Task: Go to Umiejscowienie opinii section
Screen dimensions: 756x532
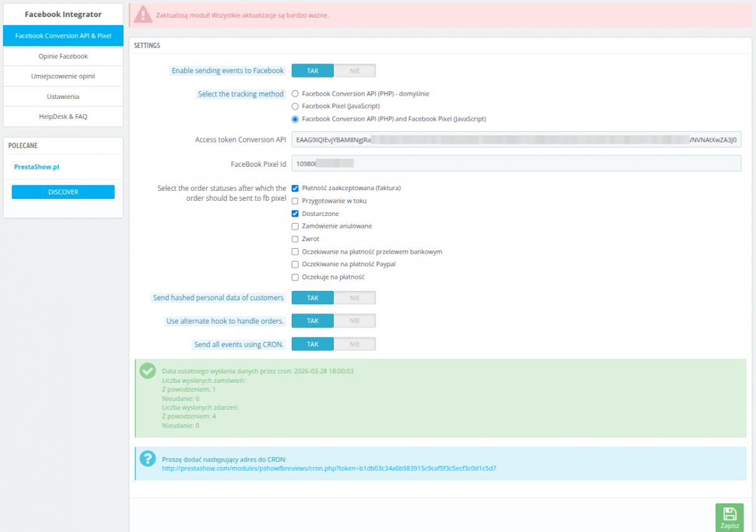Action: point(63,76)
